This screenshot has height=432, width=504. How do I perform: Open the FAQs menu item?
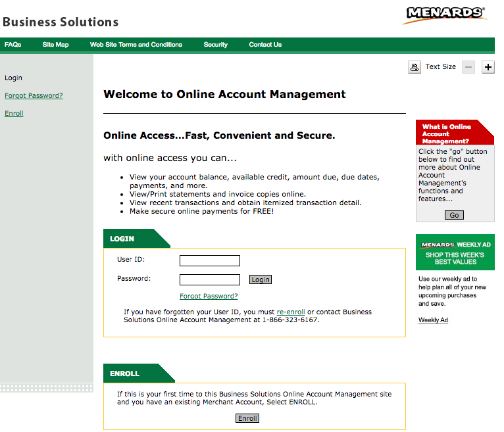point(13,45)
